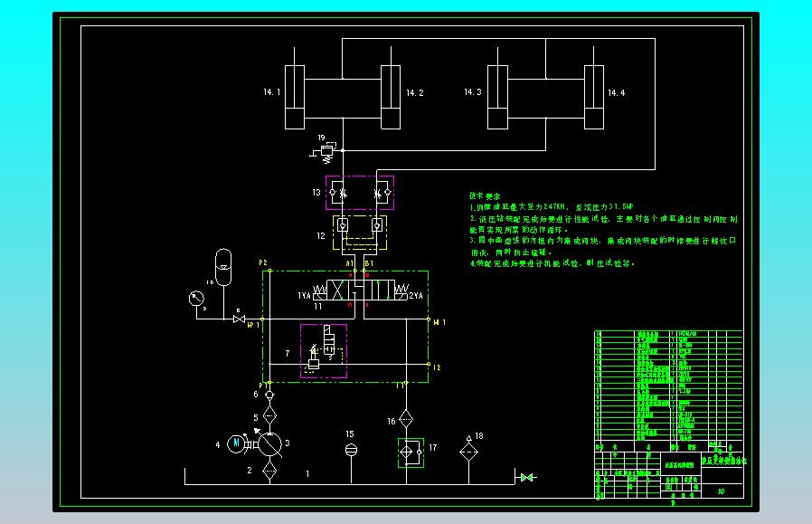812x524 pixels.
Task: Select the yellow pilot check valve block 12
Action: pyautogui.click(x=360, y=233)
